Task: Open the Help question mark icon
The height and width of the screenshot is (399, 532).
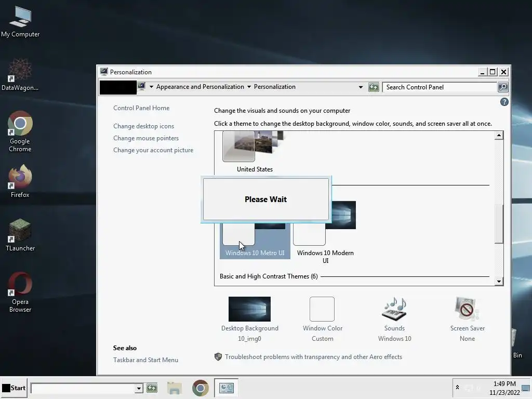Action: pos(504,102)
